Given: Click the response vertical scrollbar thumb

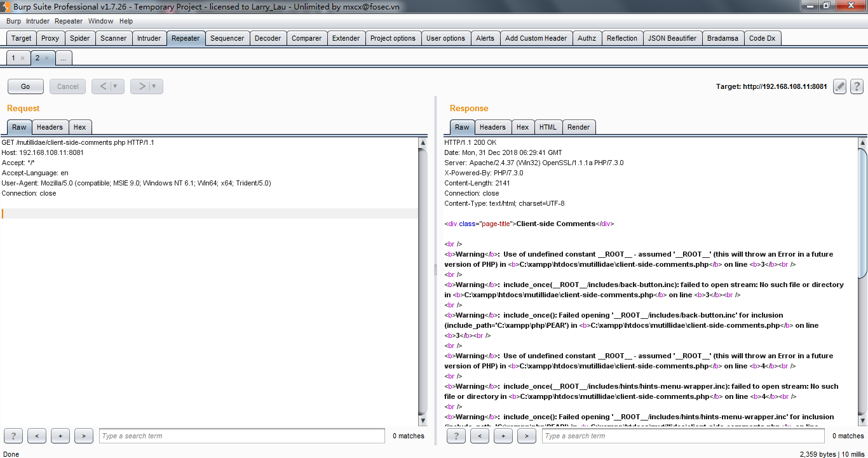Looking at the screenshot, I should coord(862,213).
